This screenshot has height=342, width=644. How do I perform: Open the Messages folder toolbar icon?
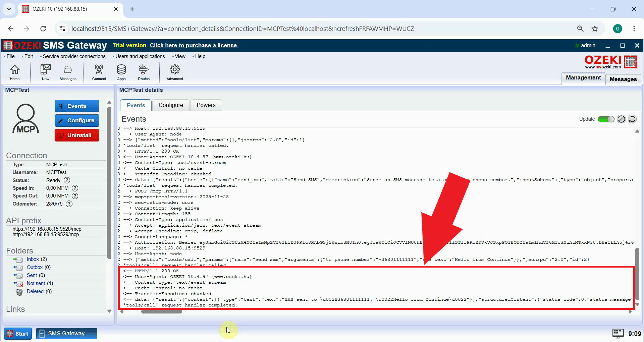click(x=68, y=72)
